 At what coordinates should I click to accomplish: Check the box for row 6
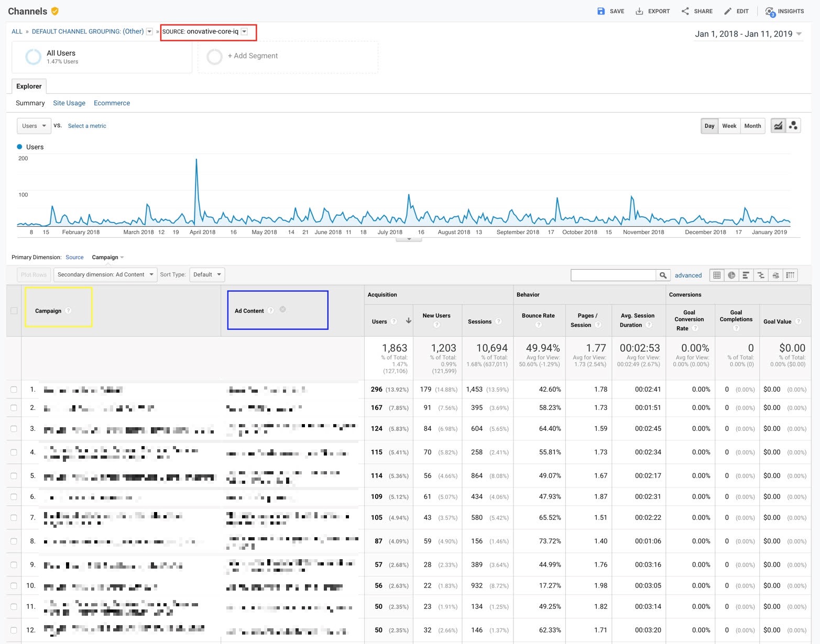14,497
